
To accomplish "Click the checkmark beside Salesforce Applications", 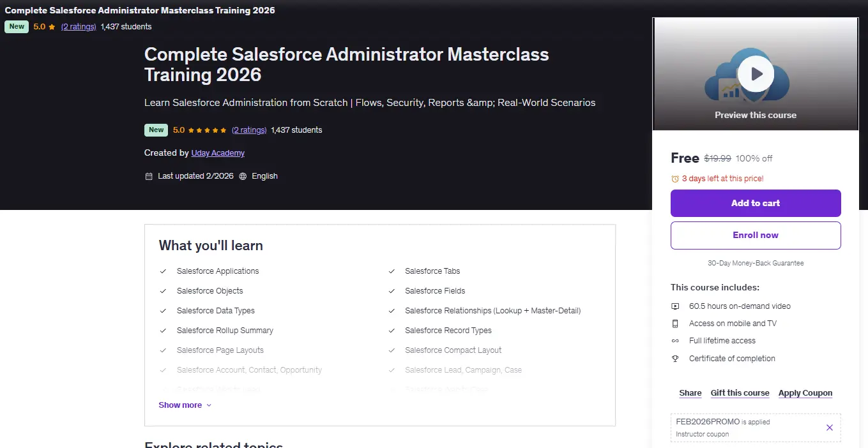I will tap(163, 271).
